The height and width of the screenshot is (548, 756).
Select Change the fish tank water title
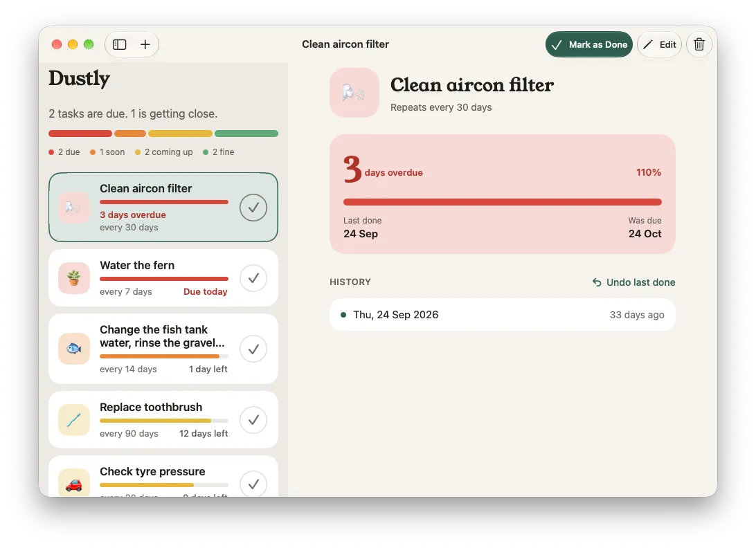pyautogui.click(x=162, y=336)
